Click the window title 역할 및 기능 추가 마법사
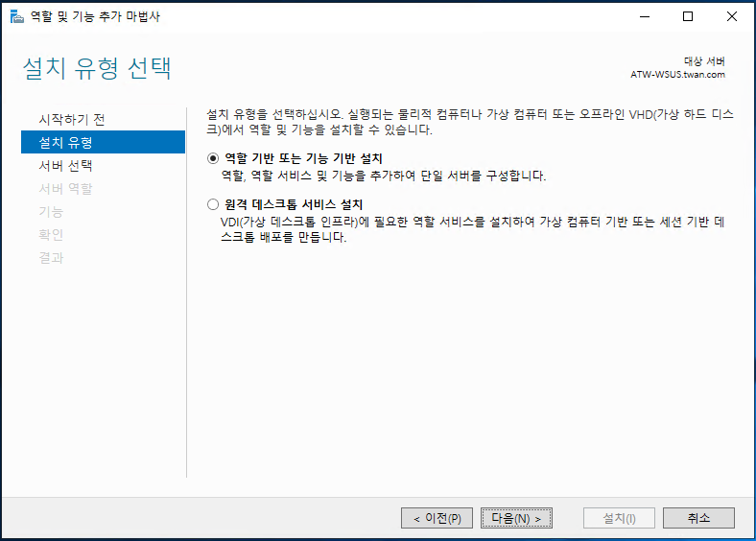This screenshot has width=756, height=541. click(95, 16)
